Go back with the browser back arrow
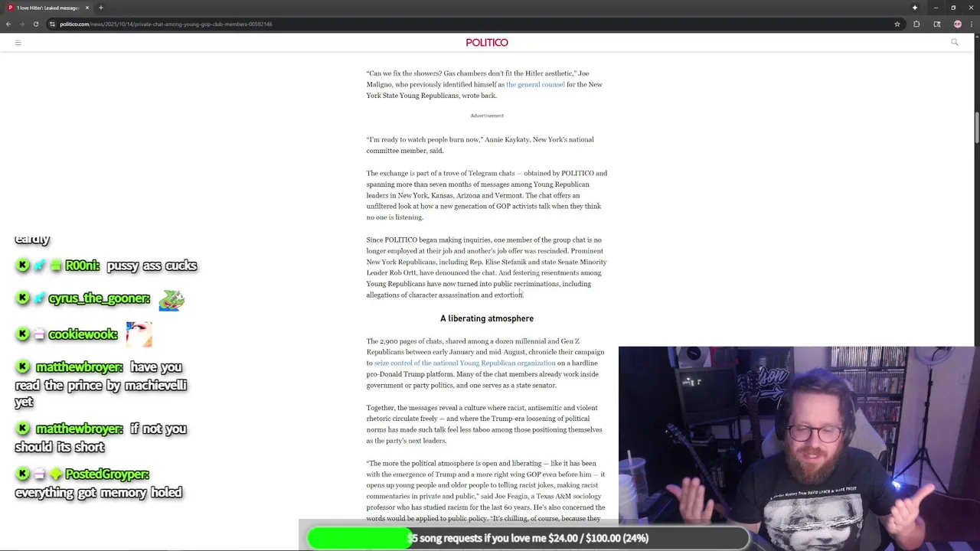The image size is (980, 551). tap(8, 24)
